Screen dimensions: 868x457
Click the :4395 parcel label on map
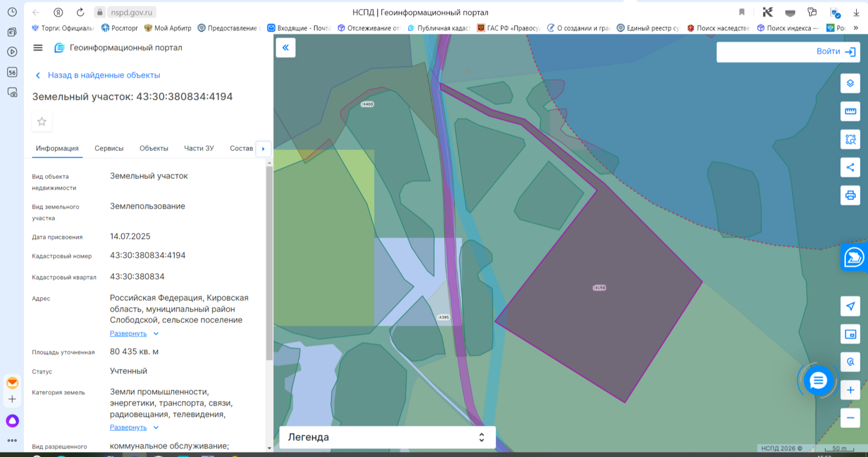pos(443,317)
